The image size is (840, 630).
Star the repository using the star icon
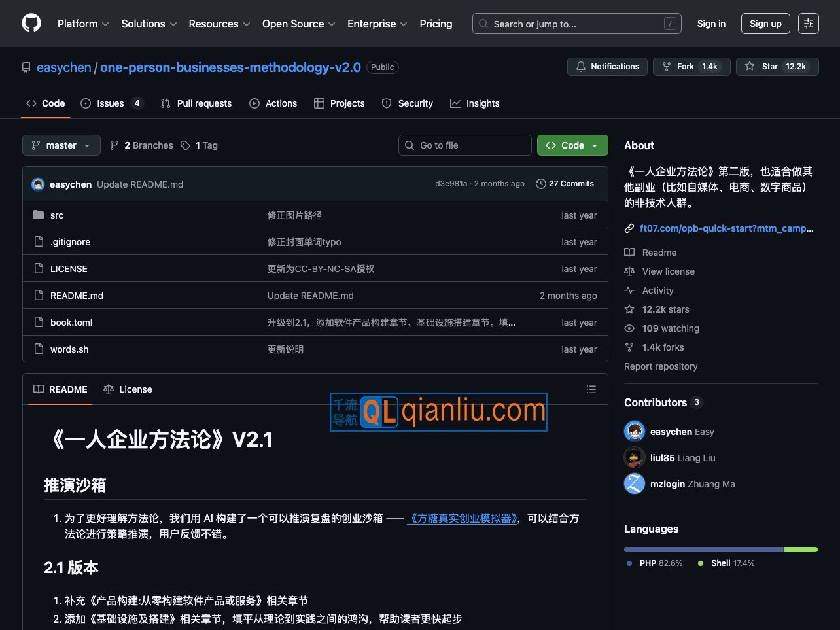[750, 66]
